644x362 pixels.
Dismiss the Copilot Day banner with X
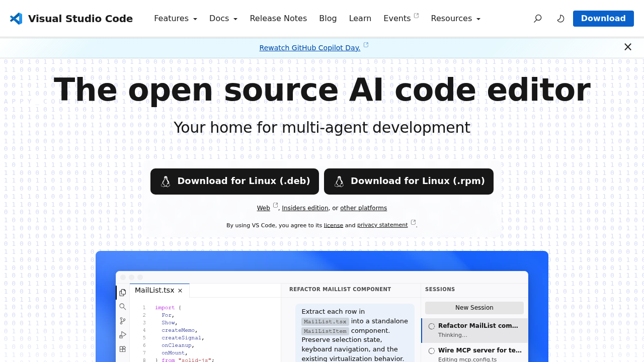(x=628, y=47)
